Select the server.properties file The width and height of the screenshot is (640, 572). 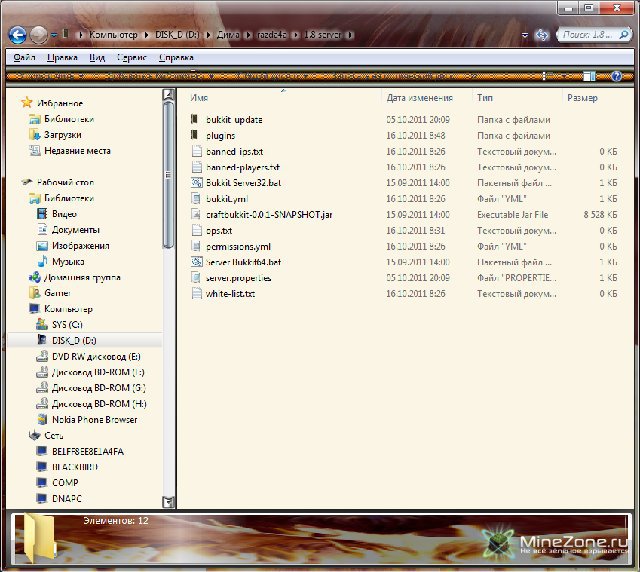click(x=231, y=278)
